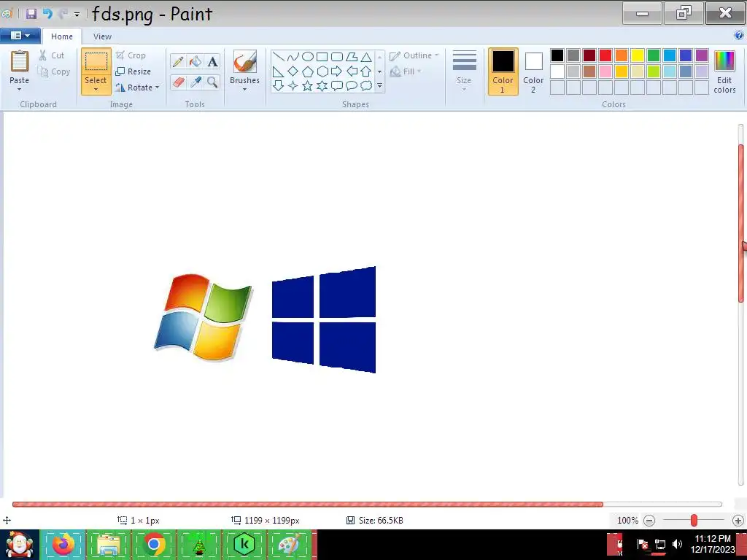This screenshot has width=747, height=560.
Task: Open the Fill dropdown
Action: [419, 71]
